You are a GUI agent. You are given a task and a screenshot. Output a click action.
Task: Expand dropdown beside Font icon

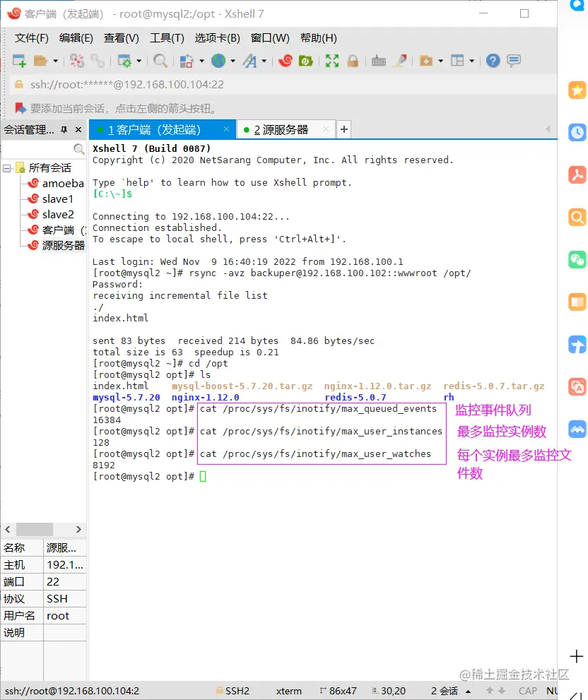point(264,61)
